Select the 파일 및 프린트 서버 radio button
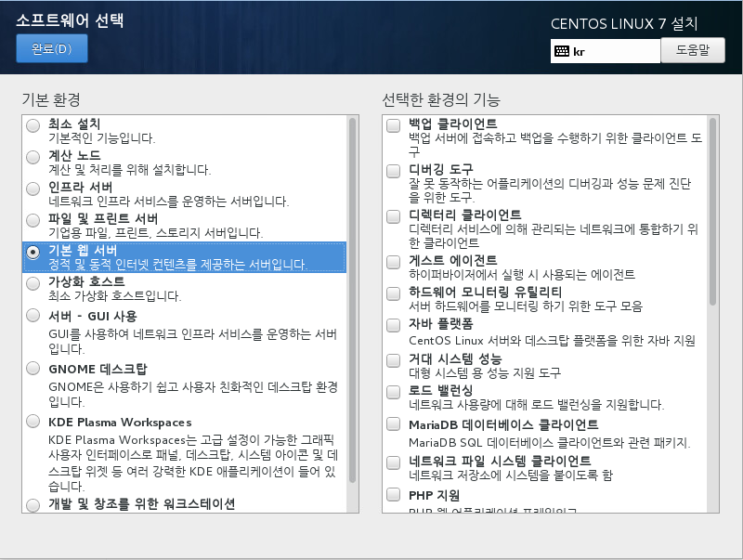 coord(33,220)
